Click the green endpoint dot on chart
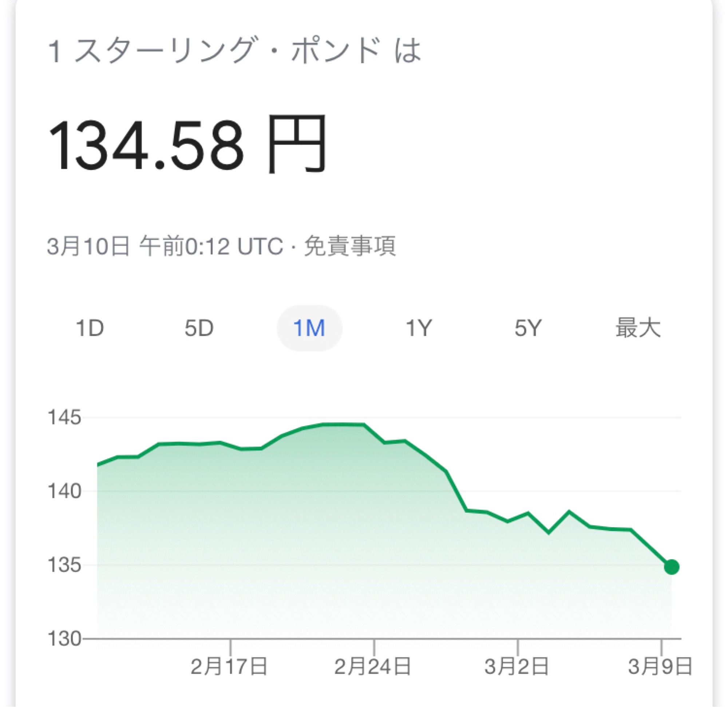Image resolution: width=728 pixels, height=707 pixels. click(672, 567)
